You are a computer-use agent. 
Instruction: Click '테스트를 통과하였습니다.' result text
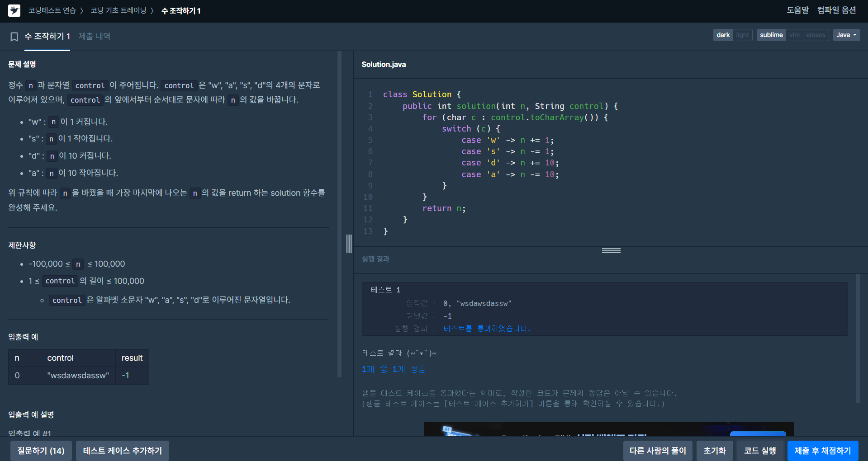[x=487, y=329]
